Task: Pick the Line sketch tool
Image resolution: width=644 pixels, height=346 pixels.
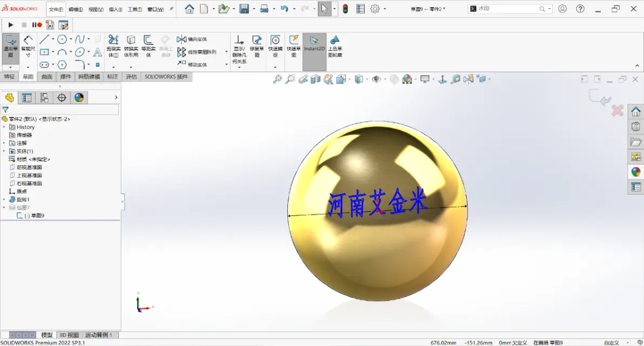Action: pos(44,39)
